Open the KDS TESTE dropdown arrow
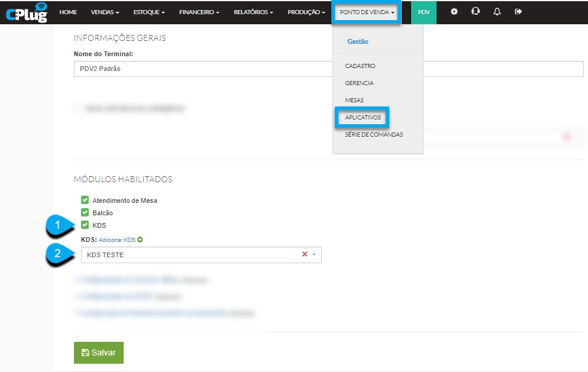 pyautogui.click(x=314, y=255)
